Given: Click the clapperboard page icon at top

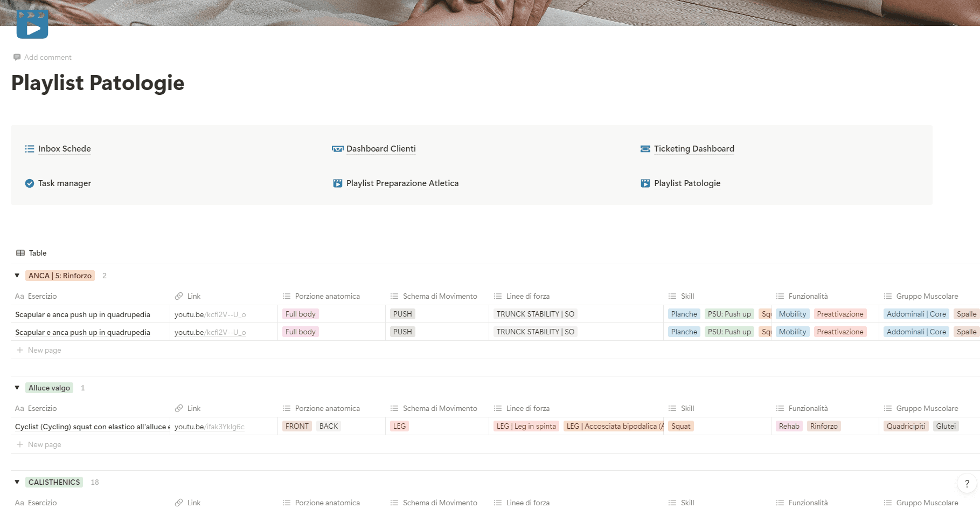Looking at the screenshot, I should tap(32, 24).
